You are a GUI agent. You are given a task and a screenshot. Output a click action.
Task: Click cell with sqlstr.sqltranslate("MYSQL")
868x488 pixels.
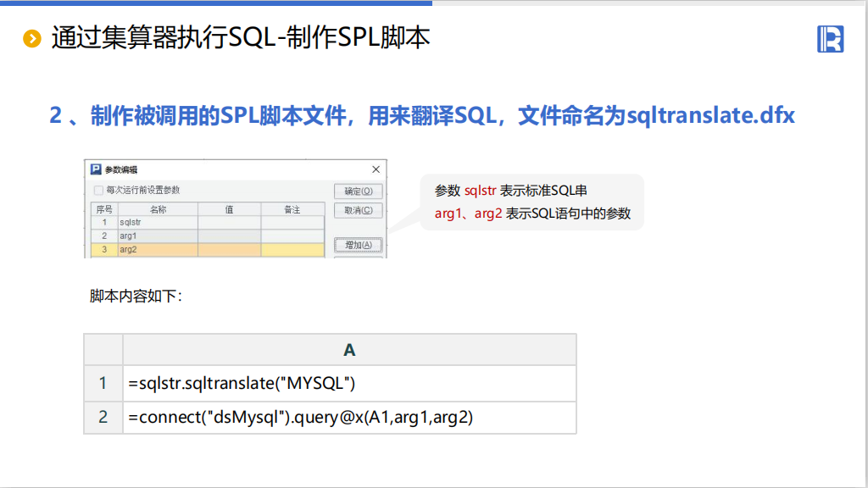coord(349,383)
